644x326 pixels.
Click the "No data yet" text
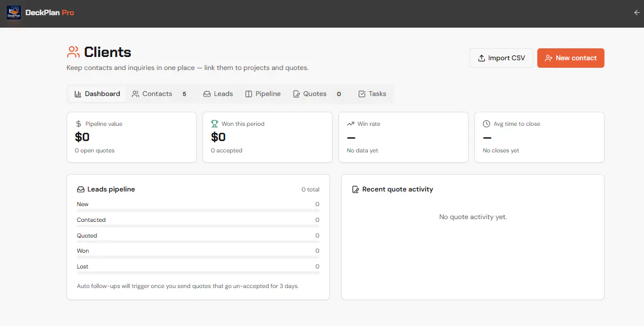coord(363,150)
